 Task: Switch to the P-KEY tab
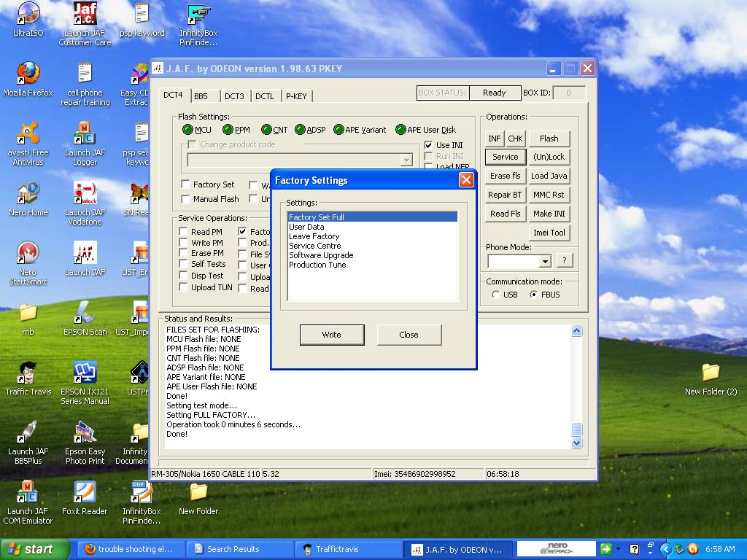click(x=296, y=96)
